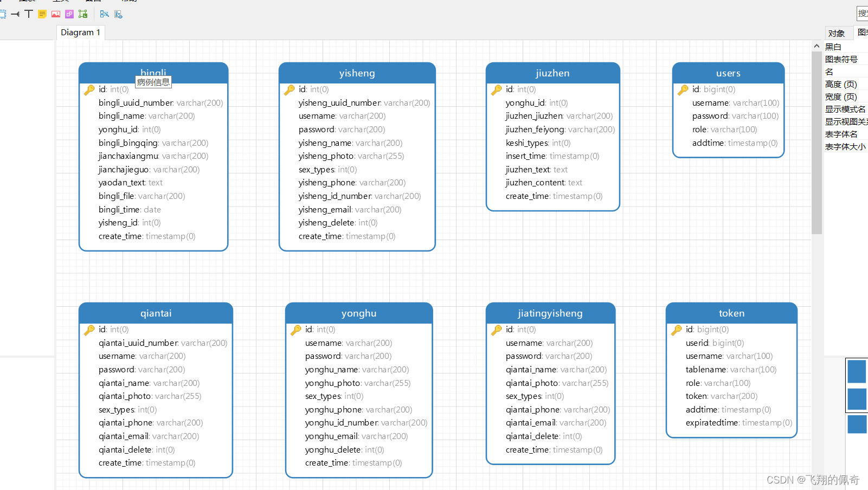Click the key icon in users table
The image size is (868, 490).
[x=683, y=89]
